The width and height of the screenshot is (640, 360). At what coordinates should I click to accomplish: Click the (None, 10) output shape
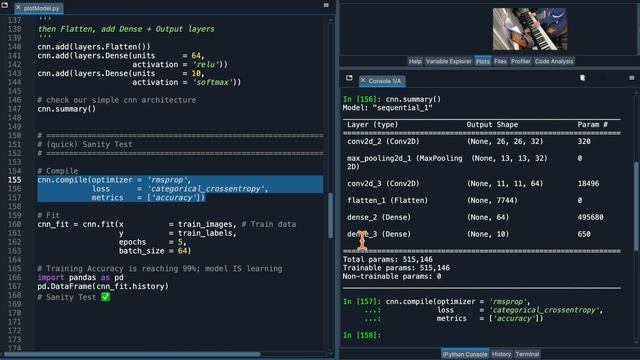pos(488,234)
